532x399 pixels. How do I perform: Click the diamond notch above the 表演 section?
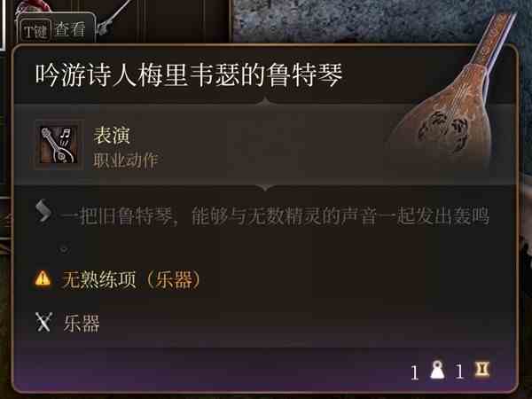[266, 102]
